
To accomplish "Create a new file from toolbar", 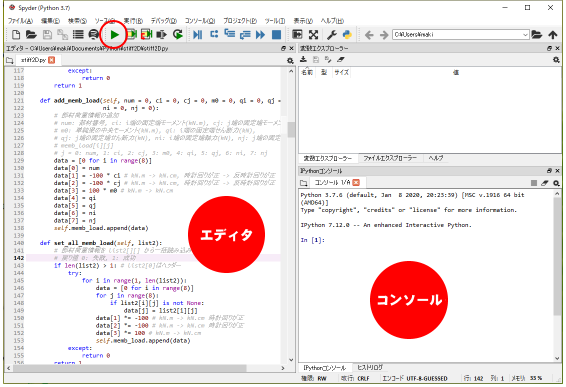I will pos(16,35).
